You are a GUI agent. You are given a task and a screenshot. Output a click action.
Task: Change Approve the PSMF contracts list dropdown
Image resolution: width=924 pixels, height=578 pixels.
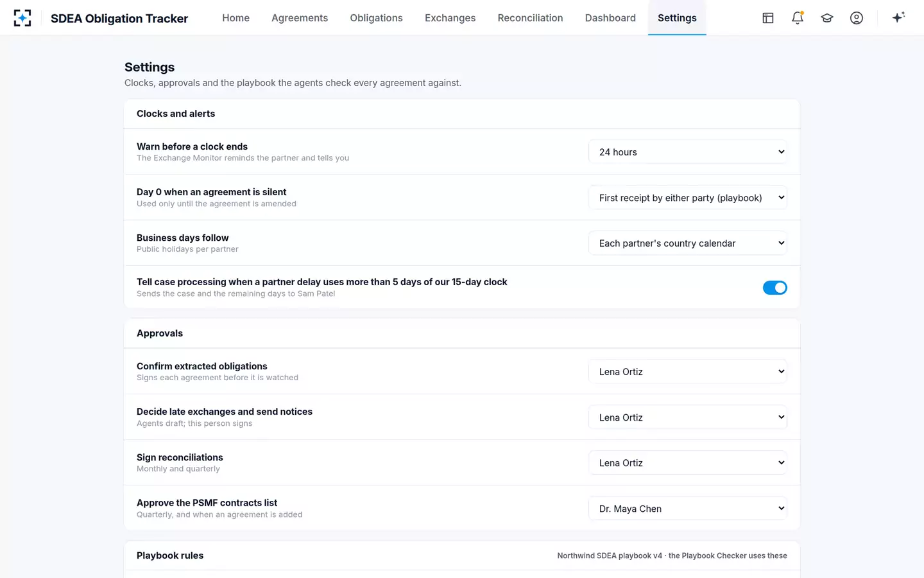[688, 509]
